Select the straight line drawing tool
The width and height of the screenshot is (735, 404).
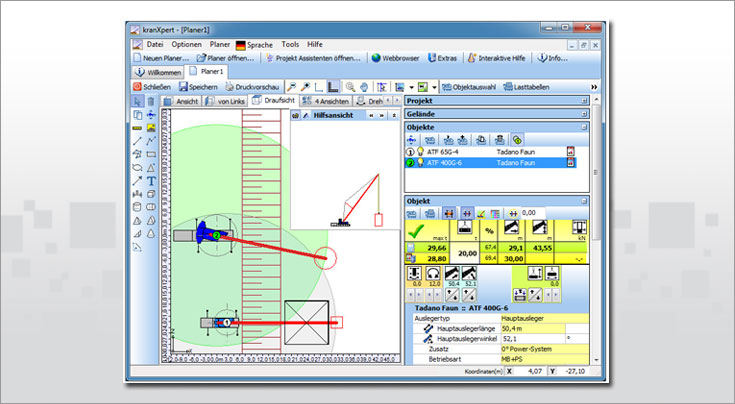137,141
